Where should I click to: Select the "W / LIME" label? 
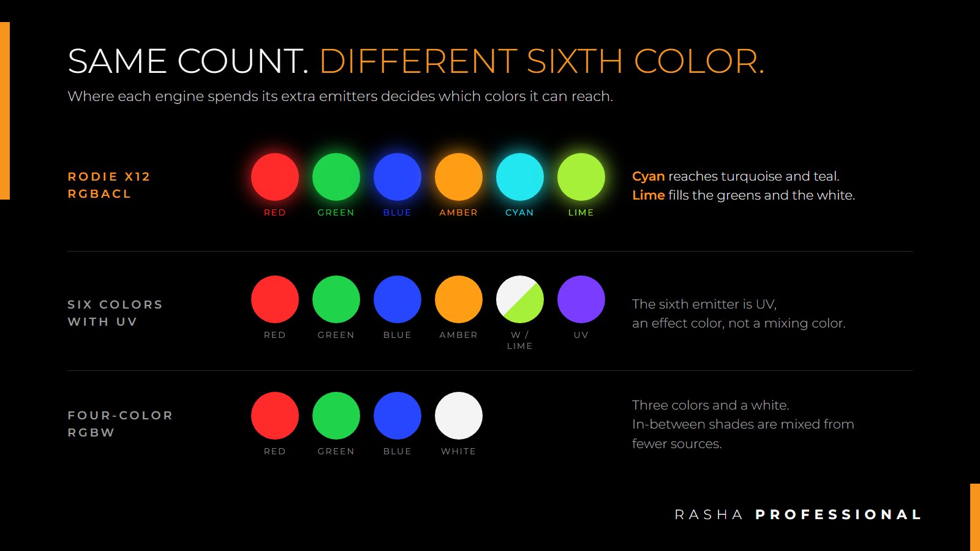pyautogui.click(x=520, y=340)
